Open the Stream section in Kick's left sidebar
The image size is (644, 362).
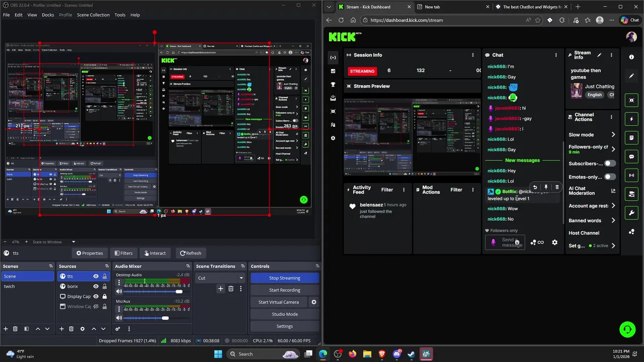333,57
